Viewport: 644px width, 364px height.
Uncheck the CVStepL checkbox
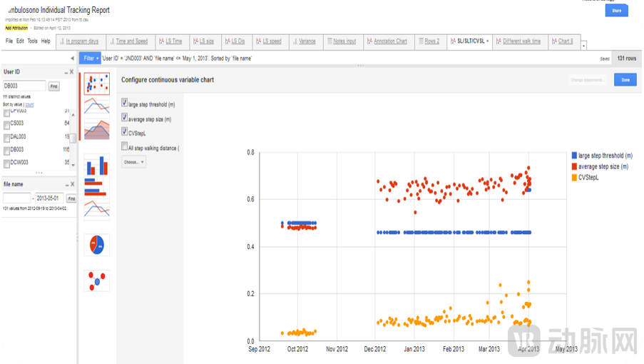pyautogui.click(x=124, y=131)
